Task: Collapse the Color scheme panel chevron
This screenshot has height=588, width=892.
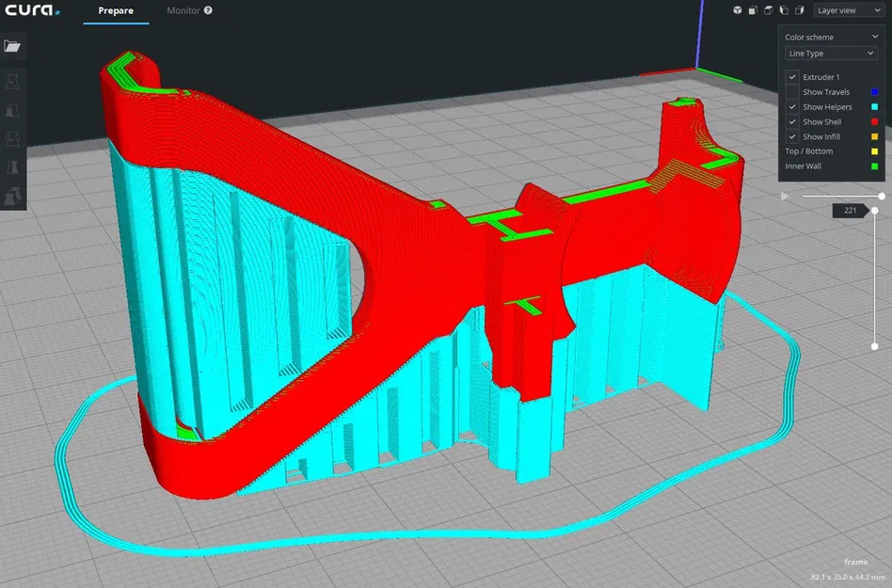Action: tap(875, 37)
